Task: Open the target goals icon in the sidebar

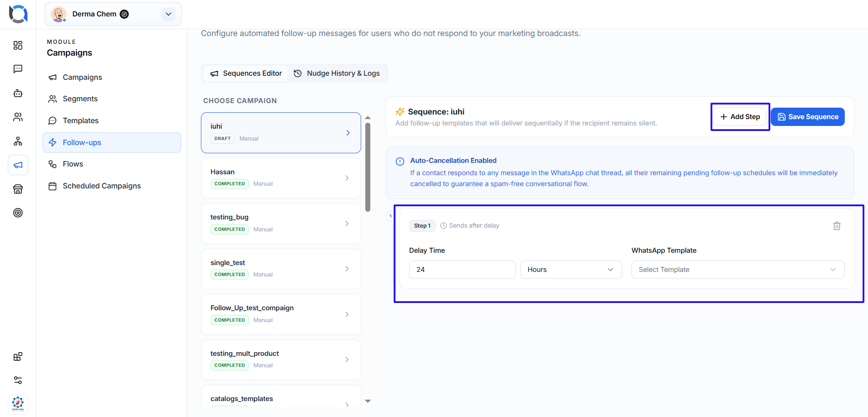Action: tap(18, 213)
